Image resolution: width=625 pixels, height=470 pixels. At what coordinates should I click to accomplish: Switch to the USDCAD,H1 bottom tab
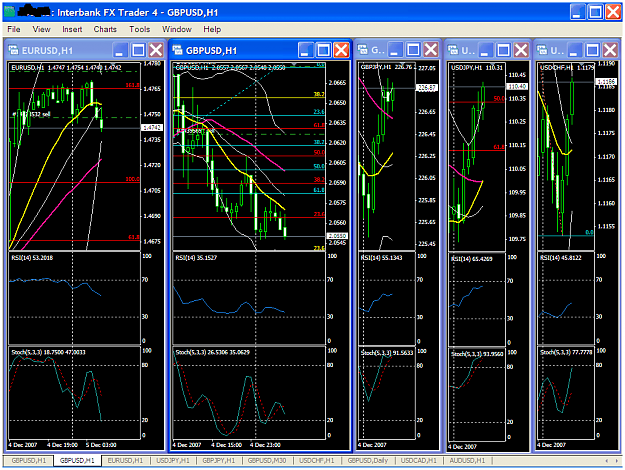(x=419, y=460)
